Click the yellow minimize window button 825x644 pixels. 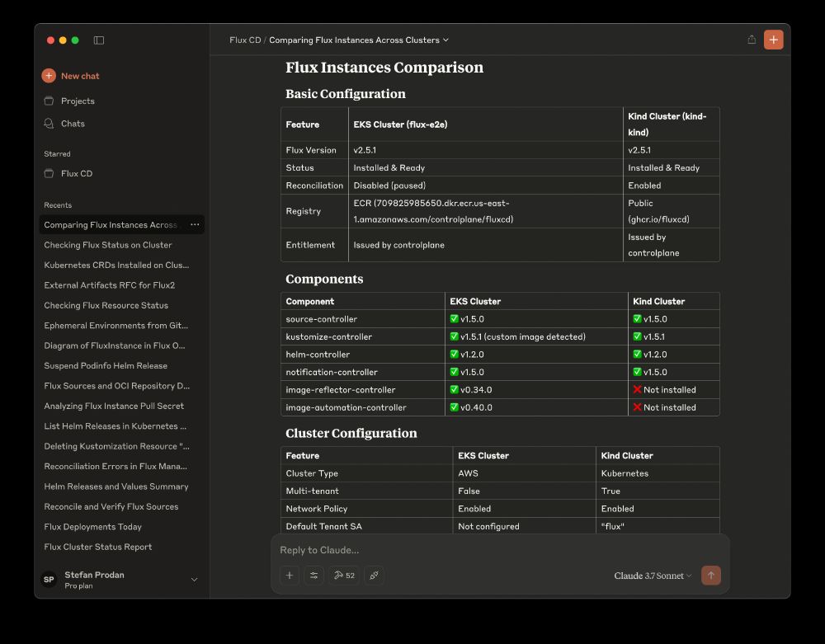point(63,40)
